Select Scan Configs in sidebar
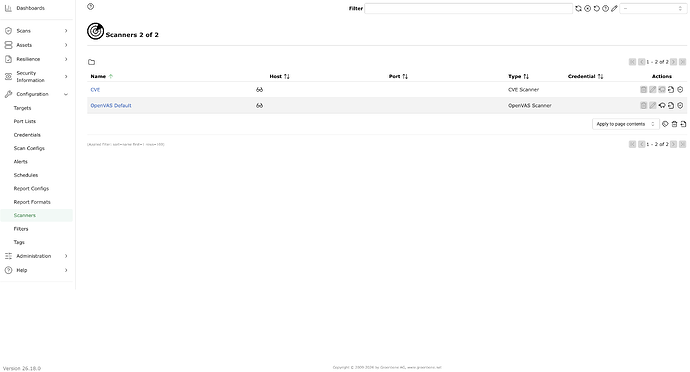This screenshot has height=372, width=690. tap(29, 148)
